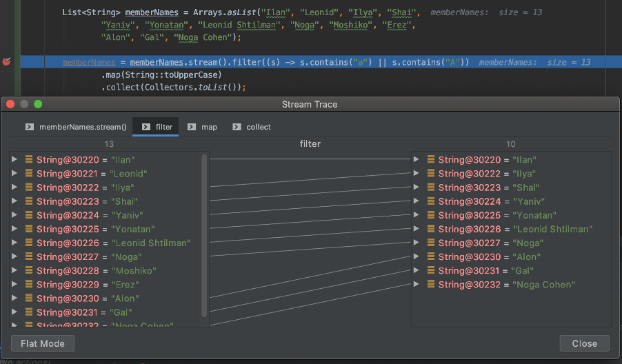This screenshot has height=364, width=622.
Task: Expand the "Moshiko" entry arrow
Action: [15, 271]
